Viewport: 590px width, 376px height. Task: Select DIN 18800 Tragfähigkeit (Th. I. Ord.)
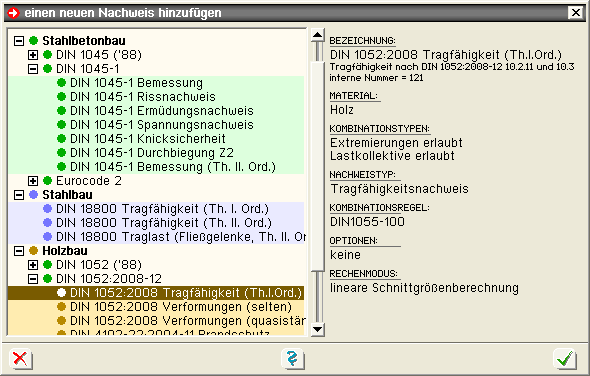click(156, 209)
